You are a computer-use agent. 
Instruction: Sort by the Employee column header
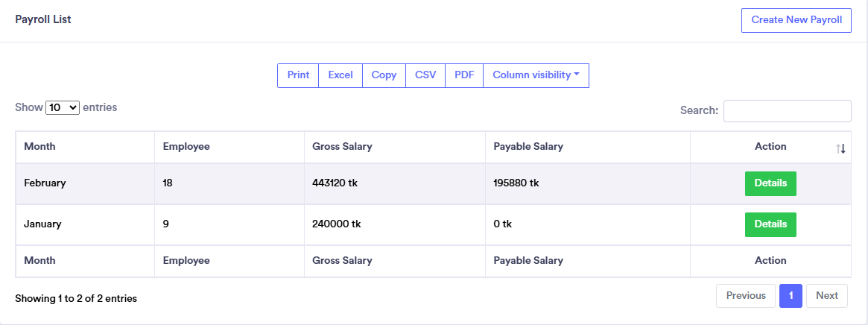pyautogui.click(x=186, y=147)
